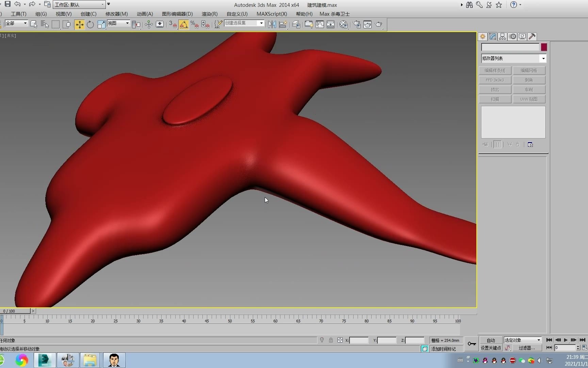The width and height of the screenshot is (588, 368).
Task: Open the 选定对象 key filter dropdown
Action: [538, 340]
